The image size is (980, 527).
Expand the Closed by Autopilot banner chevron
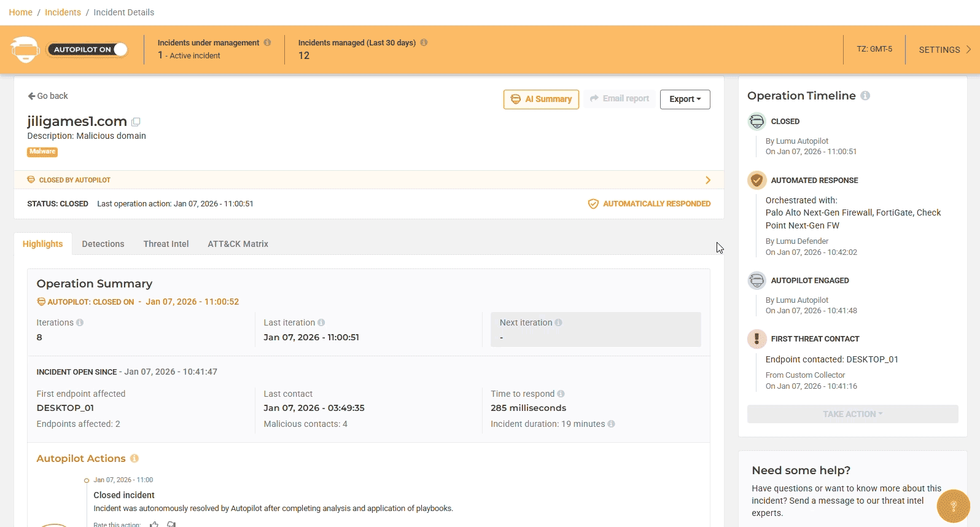coord(707,180)
